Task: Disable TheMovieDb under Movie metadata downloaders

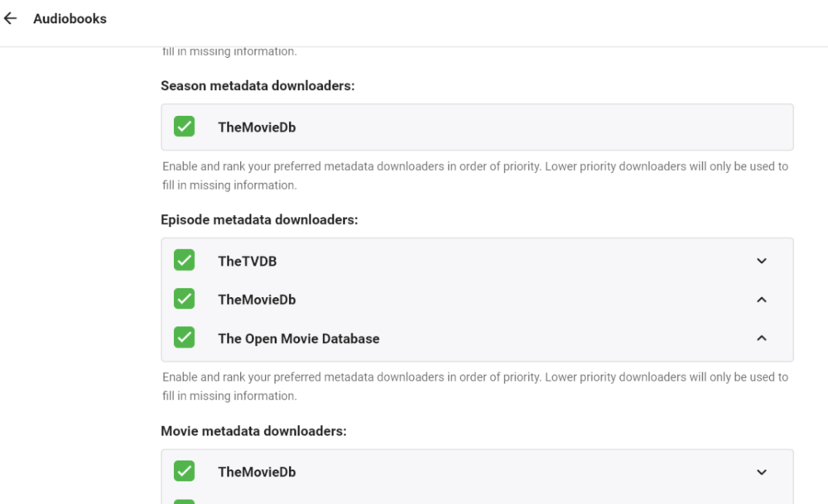Action: (184, 471)
